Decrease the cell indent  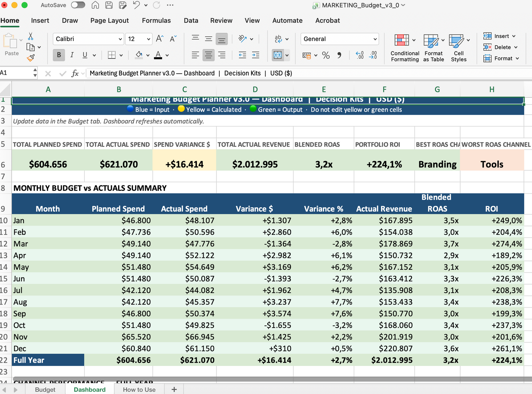click(x=242, y=55)
